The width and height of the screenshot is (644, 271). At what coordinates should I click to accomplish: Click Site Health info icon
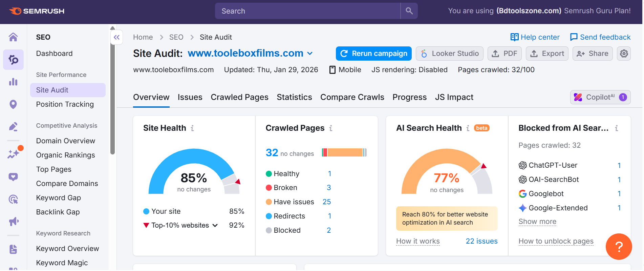[x=192, y=128]
